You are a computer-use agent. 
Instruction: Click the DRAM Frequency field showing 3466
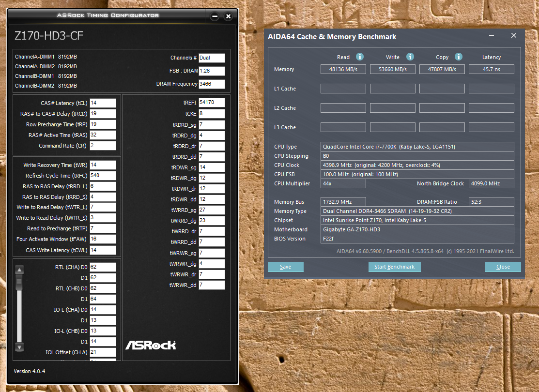[x=212, y=84]
